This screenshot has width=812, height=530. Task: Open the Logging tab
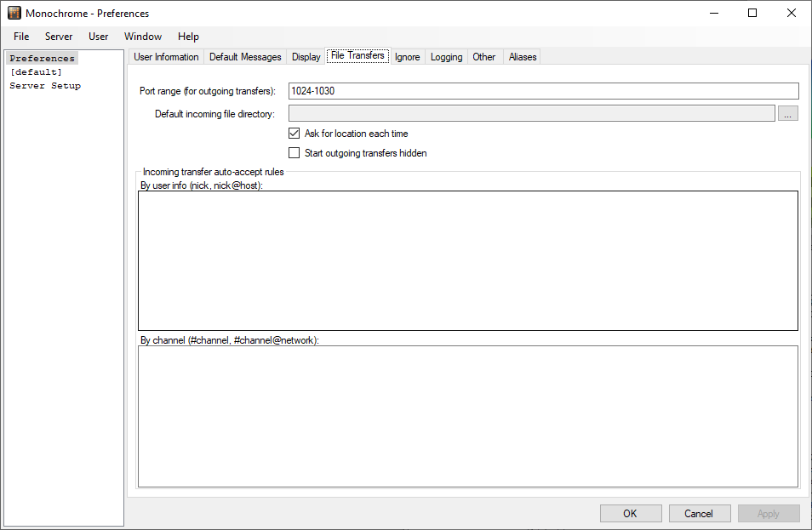[446, 57]
